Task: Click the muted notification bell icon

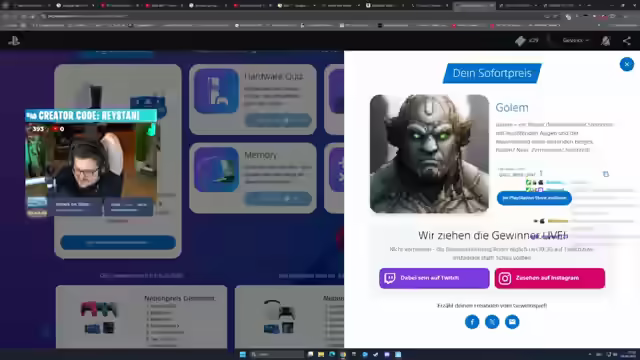Action: click(606, 41)
